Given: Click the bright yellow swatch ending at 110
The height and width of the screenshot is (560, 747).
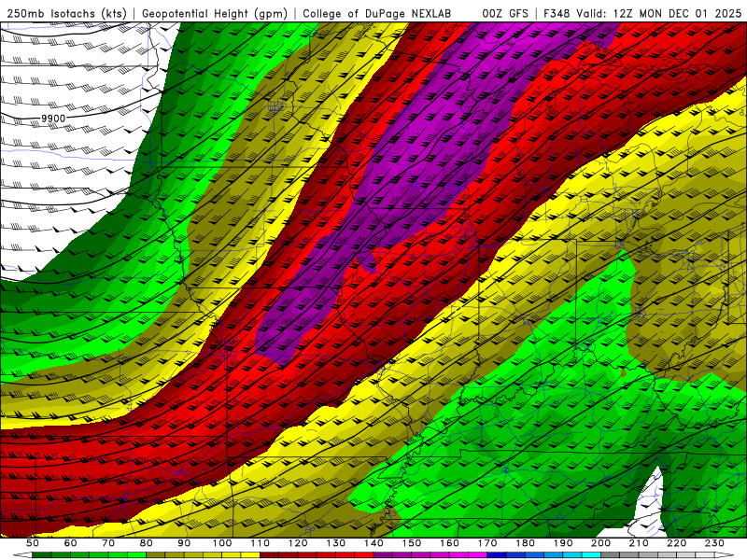Looking at the screenshot, I should pos(250,555).
